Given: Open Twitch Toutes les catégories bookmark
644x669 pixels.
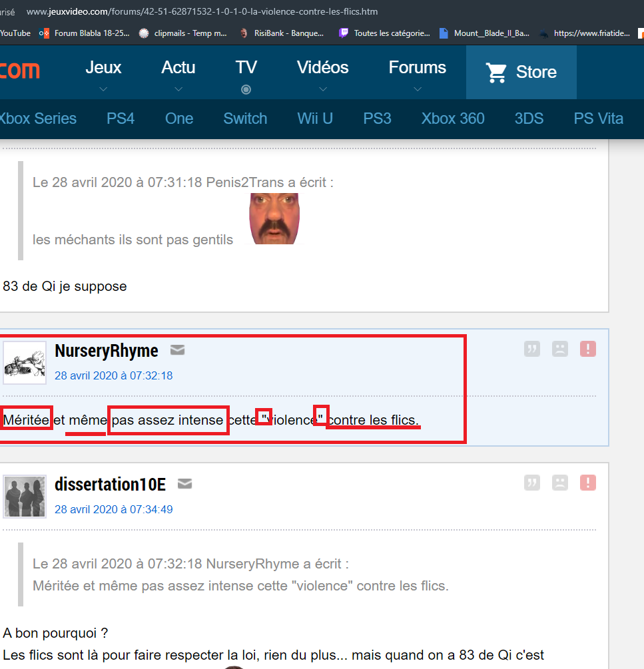Looking at the screenshot, I should click(384, 33).
